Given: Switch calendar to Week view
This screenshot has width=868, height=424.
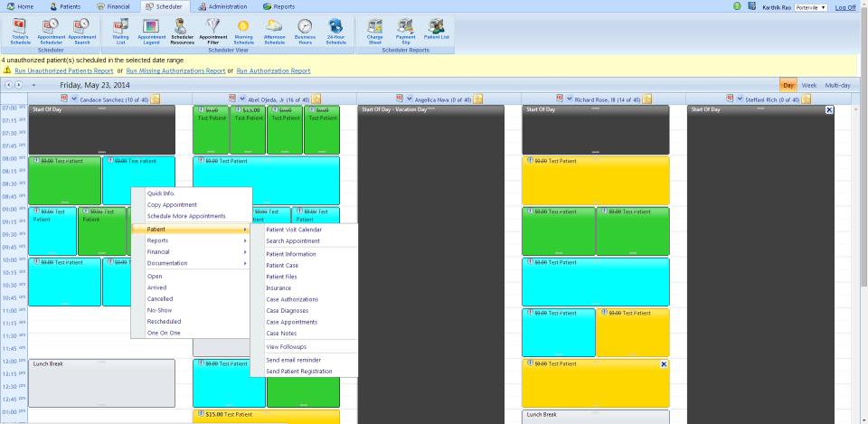Looking at the screenshot, I should 808,85.
